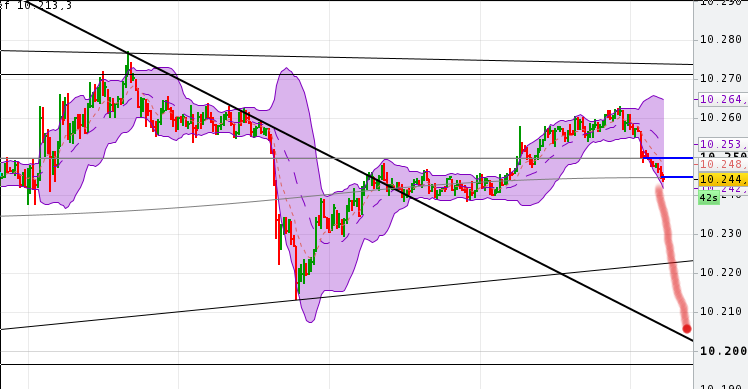This screenshot has height=389, width=748.
Task: Click the highest green candle near 10.277
Action: (128, 64)
